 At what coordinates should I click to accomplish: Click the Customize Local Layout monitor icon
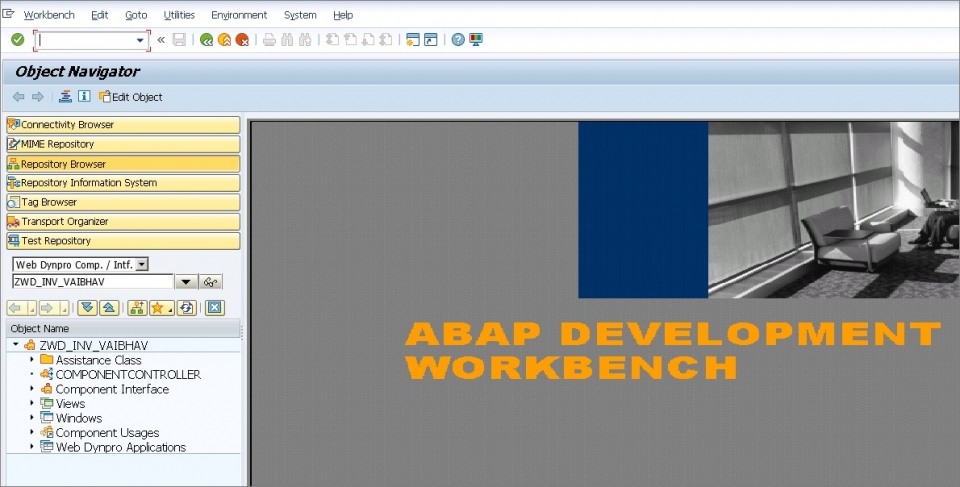(476, 40)
